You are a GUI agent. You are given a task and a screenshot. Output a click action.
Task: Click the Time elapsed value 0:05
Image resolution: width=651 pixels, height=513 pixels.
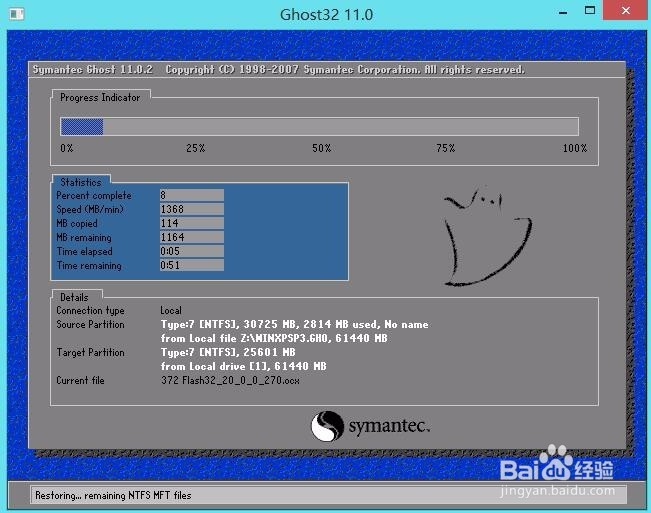192,251
